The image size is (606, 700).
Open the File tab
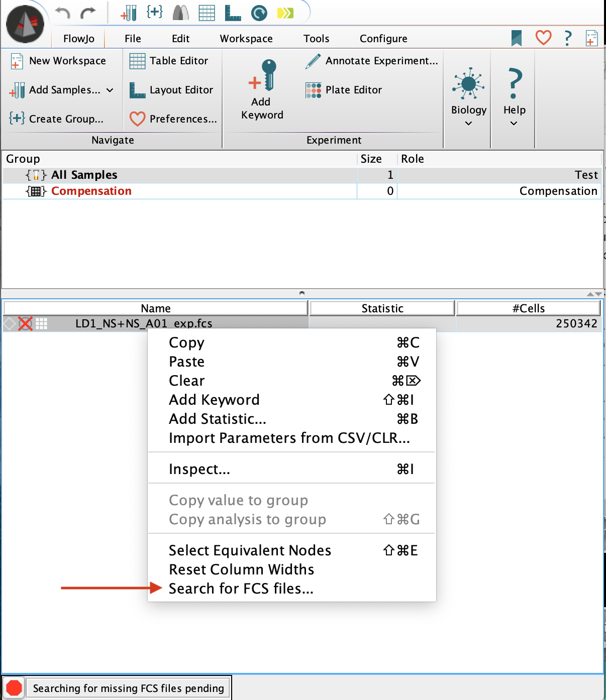click(133, 39)
